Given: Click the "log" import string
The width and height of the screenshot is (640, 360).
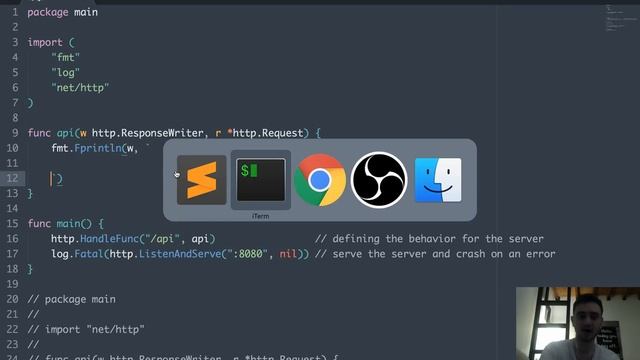Looking at the screenshot, I should (65, 73).
